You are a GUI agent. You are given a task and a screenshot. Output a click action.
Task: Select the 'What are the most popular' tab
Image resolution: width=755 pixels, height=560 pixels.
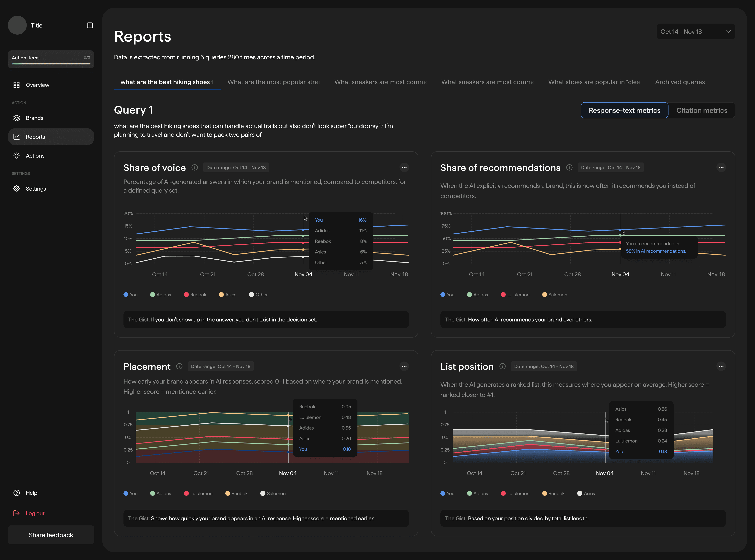click(273, 82)
